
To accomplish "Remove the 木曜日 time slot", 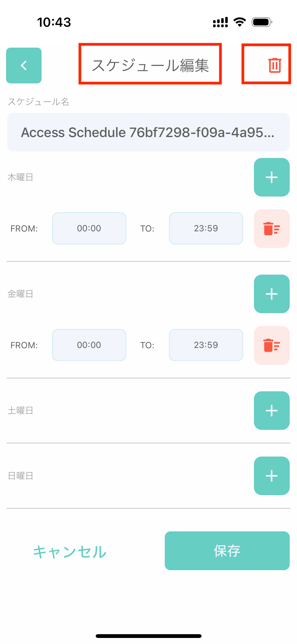I will pos(272,229).
